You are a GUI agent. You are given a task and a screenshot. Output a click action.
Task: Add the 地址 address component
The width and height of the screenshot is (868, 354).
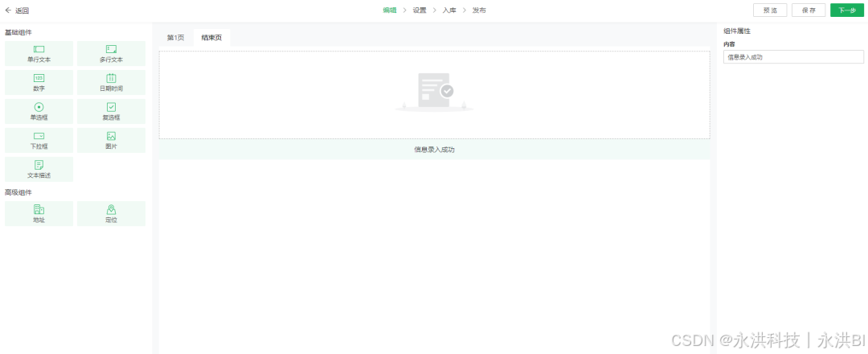(39, 214)
